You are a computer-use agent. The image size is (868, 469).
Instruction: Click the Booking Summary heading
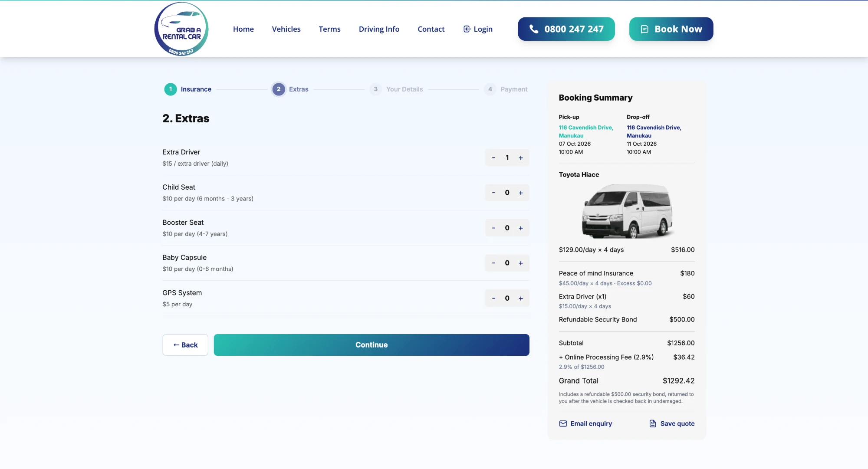(595, 98)
